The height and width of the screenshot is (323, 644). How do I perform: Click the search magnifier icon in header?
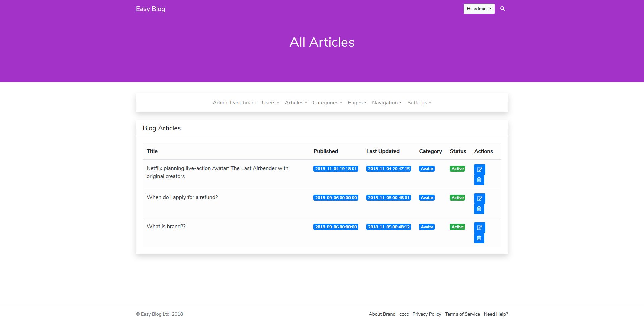click(502, 9)
